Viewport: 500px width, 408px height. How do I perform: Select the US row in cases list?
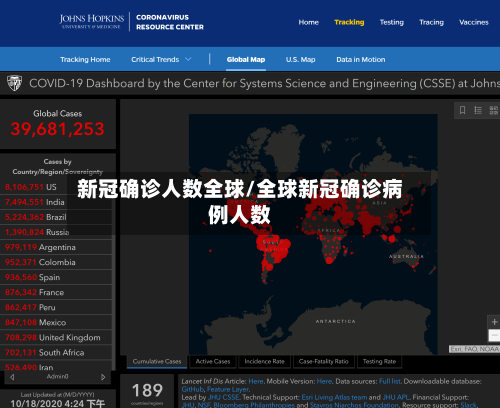56,187
